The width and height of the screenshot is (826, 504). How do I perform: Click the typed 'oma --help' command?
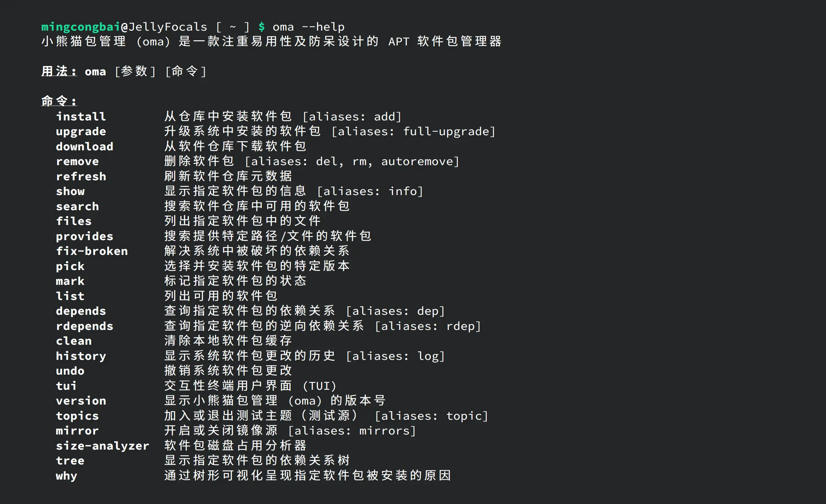(308, 27)
